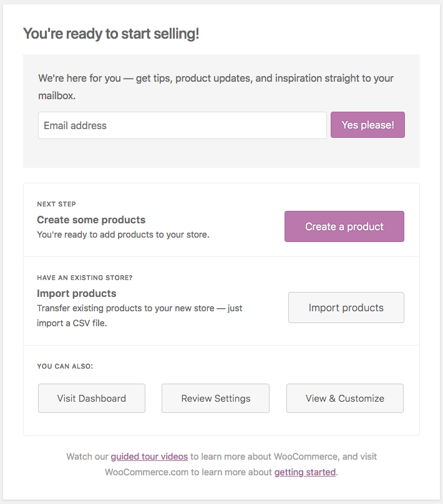The width and height of the screenshot is (443, 504).
Task: Click the 'We're here for you' newsletter text
Action: (215, 79)
